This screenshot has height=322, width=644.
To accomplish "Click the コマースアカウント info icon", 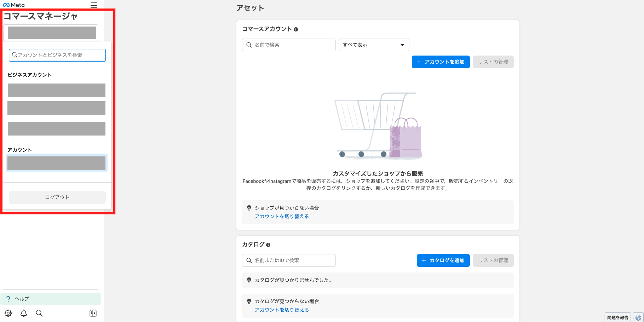I will tap(296, 29).
